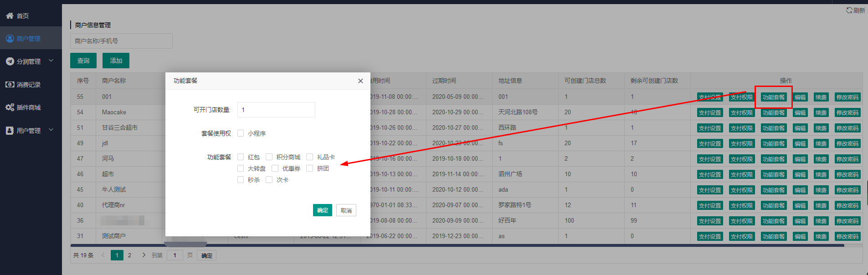The width and height of the screenshot is (868, 275).
Task: Expand the 分润管理 menu chevron
Action: click(x=51, y=61)
